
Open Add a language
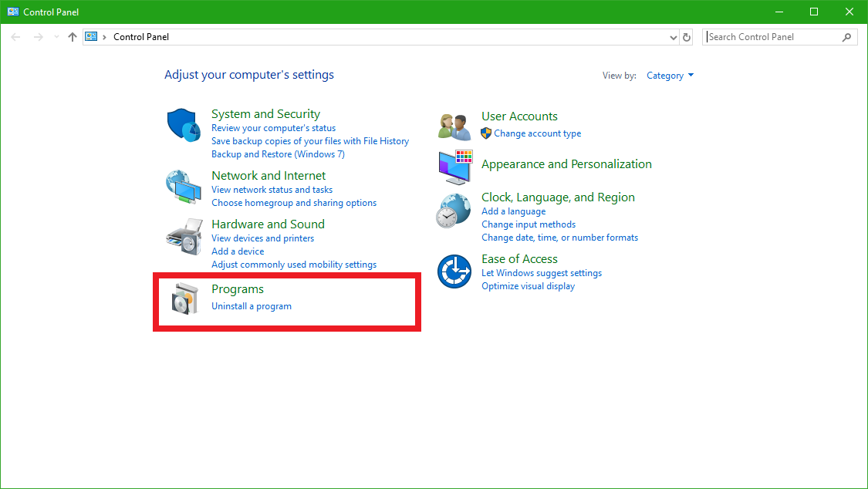coord(513,211)
